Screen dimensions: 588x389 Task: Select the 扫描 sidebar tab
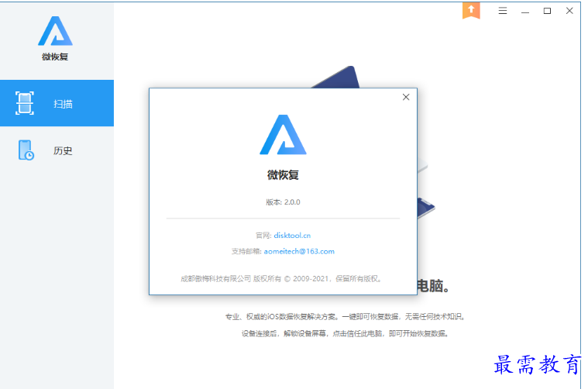(x=57, y=103)
